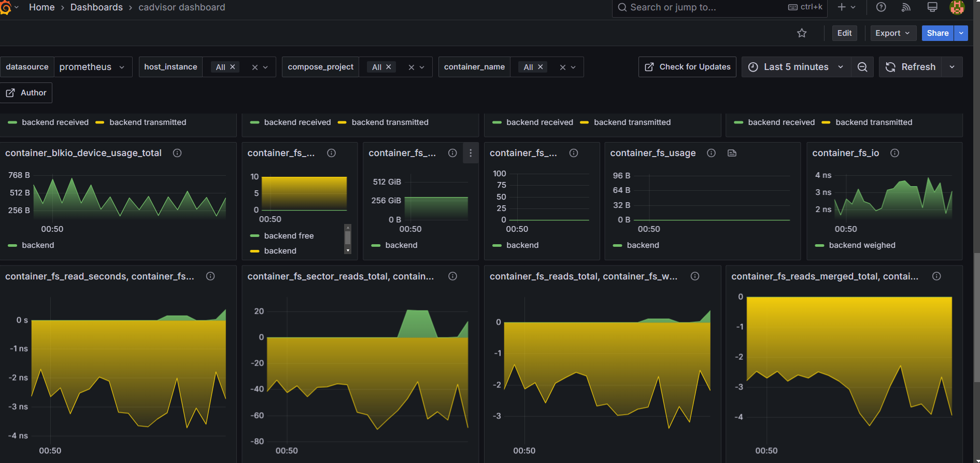
Task: Open the prometheus datasource dropdown
Action: pyautogui.click(x=93, y=67)
